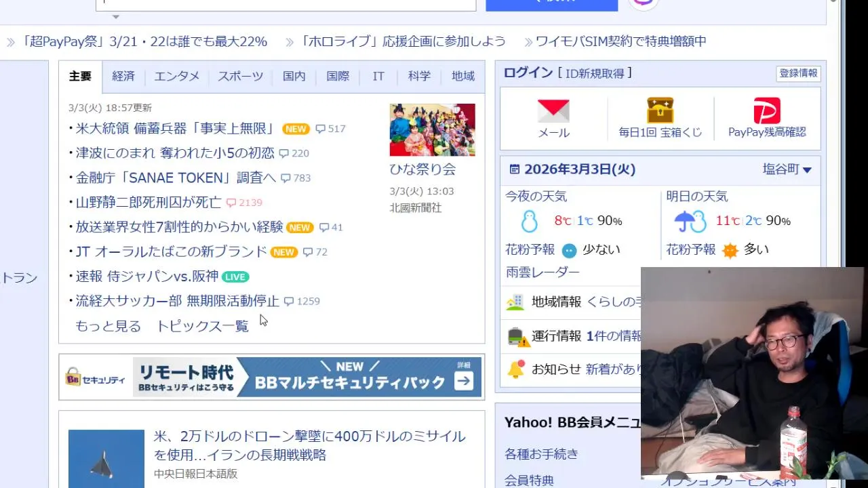Open the 毎日1回 宝箱くじ treasure chest icon
Image resolution: width=868 pixels, height=488 pixels.
pyautogui.click(x=660, y=110)
